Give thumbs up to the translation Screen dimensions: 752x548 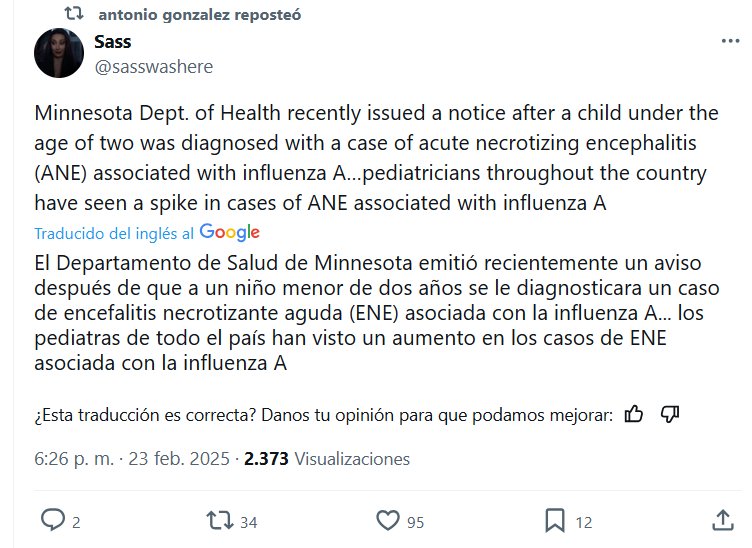point(633,414)
